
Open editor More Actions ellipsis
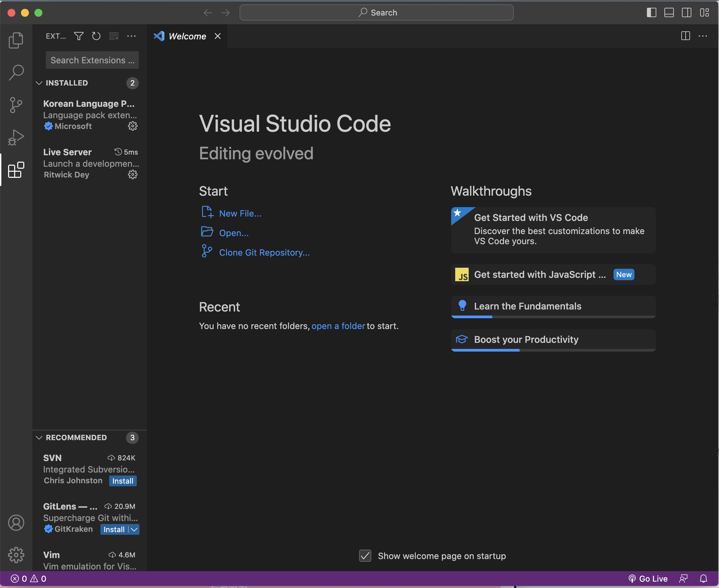pyautogui.click(x=703, y=36)
